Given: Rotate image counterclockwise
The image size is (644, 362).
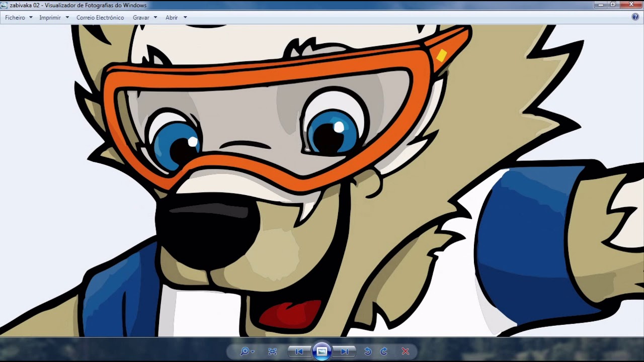Looking at the screenshot, I should click(x=368, y=351).
